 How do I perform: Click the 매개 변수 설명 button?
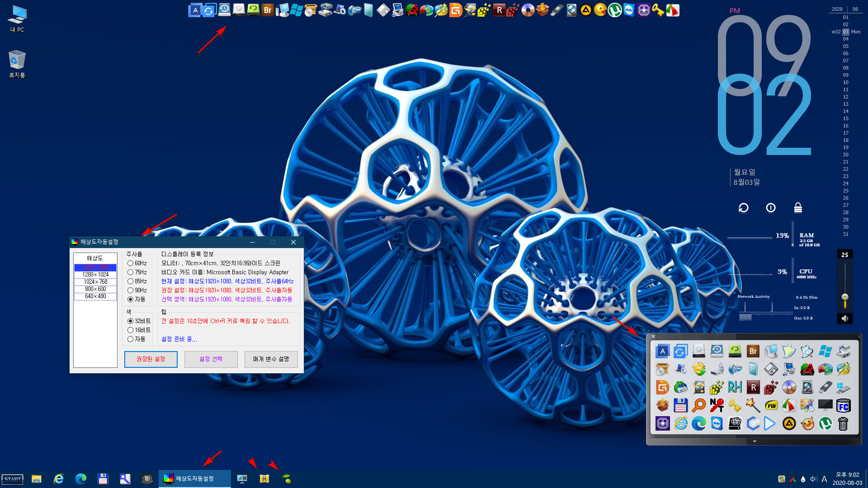click(x=271, y=359)
